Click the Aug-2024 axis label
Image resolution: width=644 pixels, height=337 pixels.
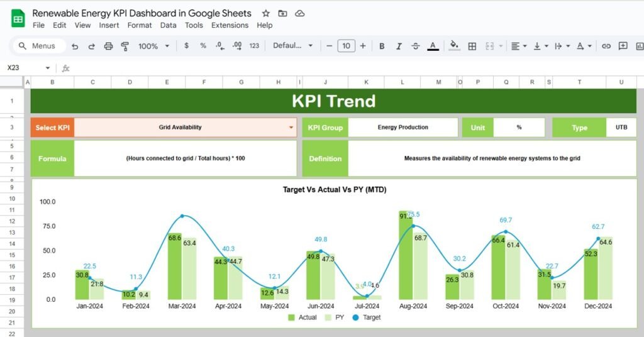413,306
